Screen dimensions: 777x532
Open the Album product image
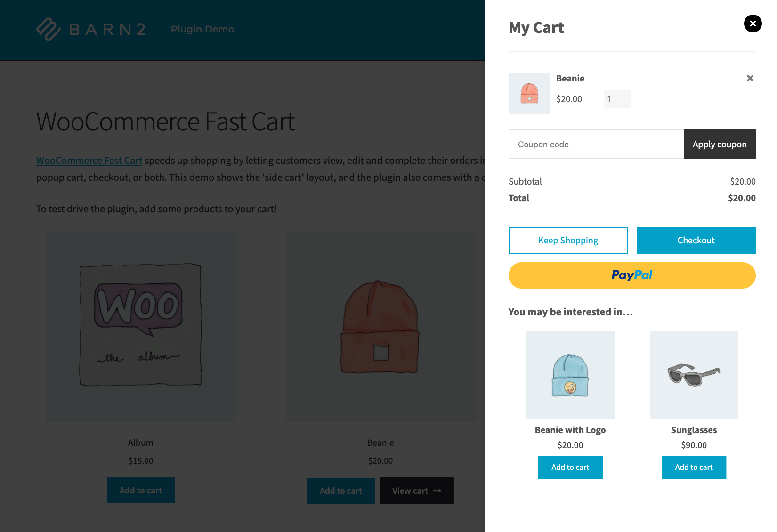pyautogui.click(x=141, y=326)
